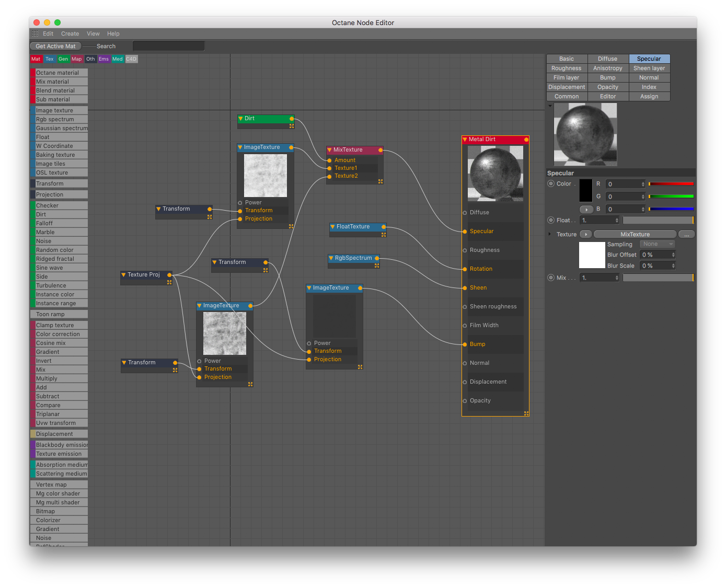This screenshot has width=726, height=588.
Task: Click the Roughness input port on Metal Dirt
Action: pos(465,250)
